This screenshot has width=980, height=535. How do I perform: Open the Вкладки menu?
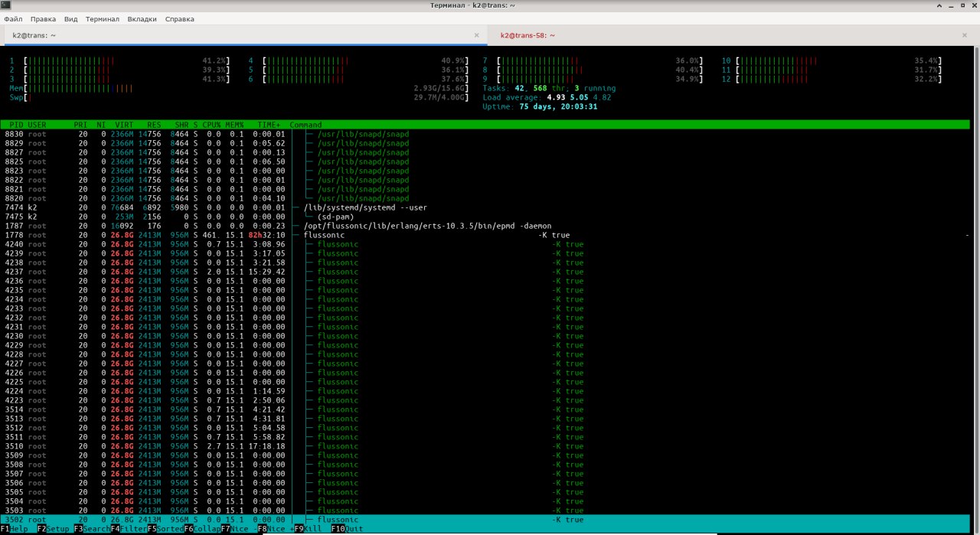tap(142, 18)
